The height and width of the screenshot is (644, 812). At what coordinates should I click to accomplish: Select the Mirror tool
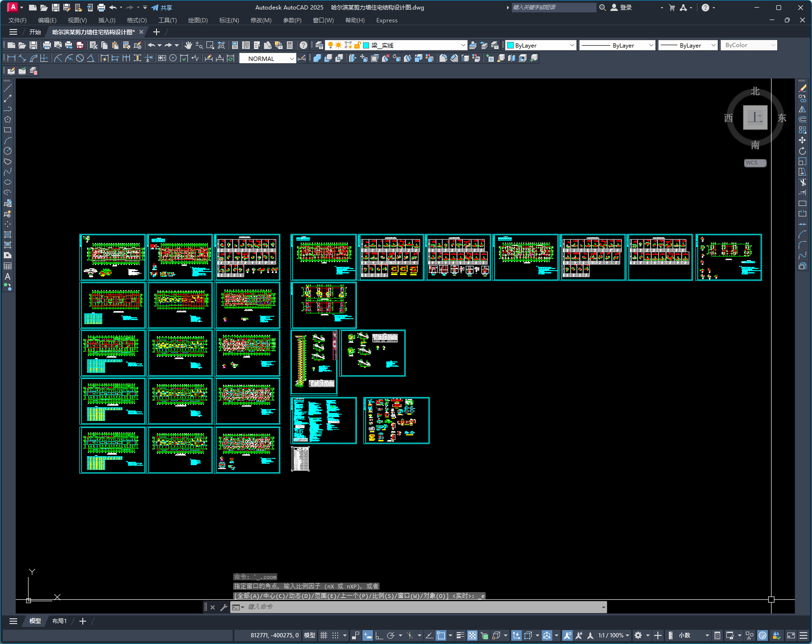pos(802,109)
